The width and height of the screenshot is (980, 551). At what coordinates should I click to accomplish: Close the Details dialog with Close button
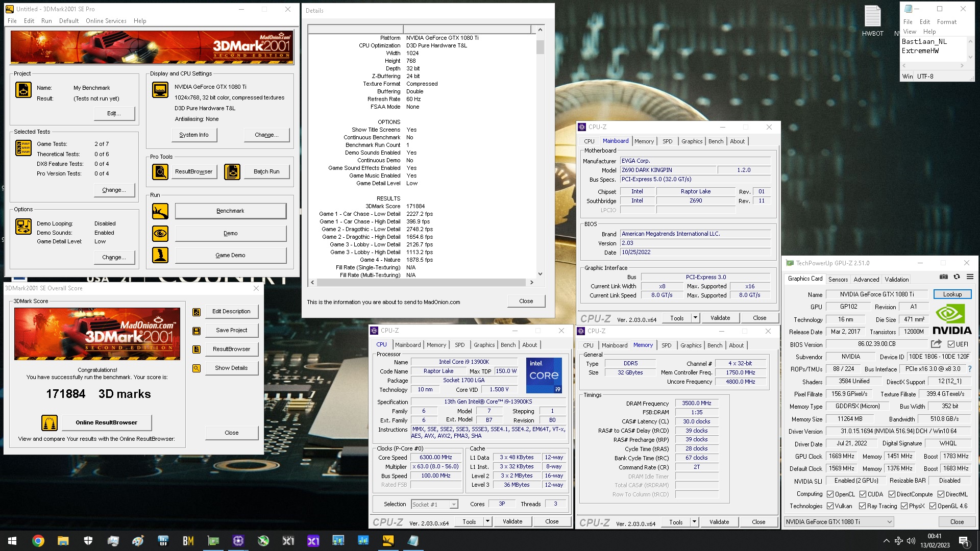point(526,301)
